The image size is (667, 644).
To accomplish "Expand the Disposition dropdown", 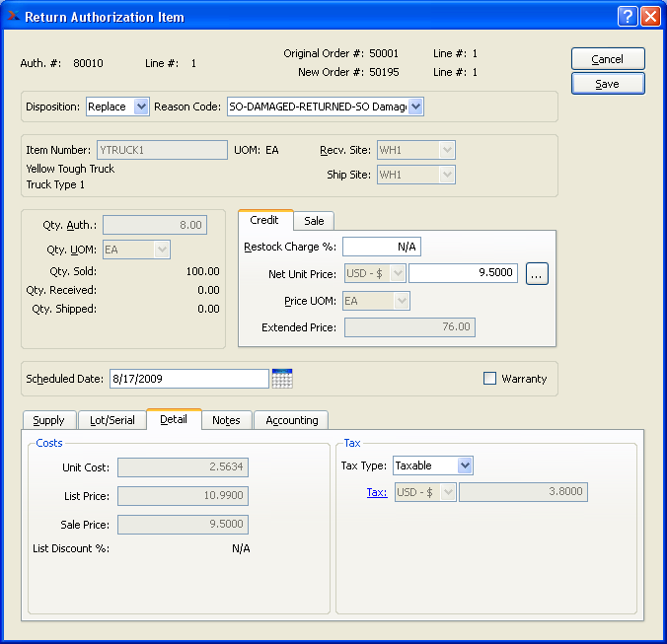I will (x=140, y=107).
